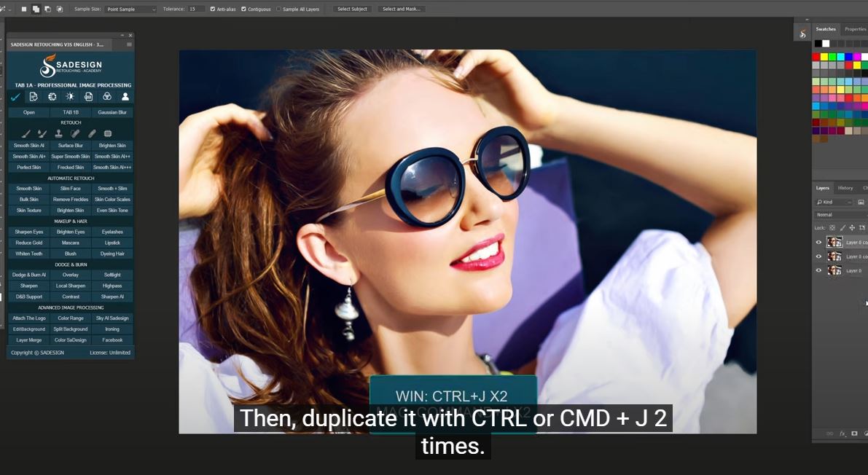Viewport: 868px width, 475px height.
Task: Apply Gaussian Blur from SADESIGN panel
Action: tap(112, 112)
